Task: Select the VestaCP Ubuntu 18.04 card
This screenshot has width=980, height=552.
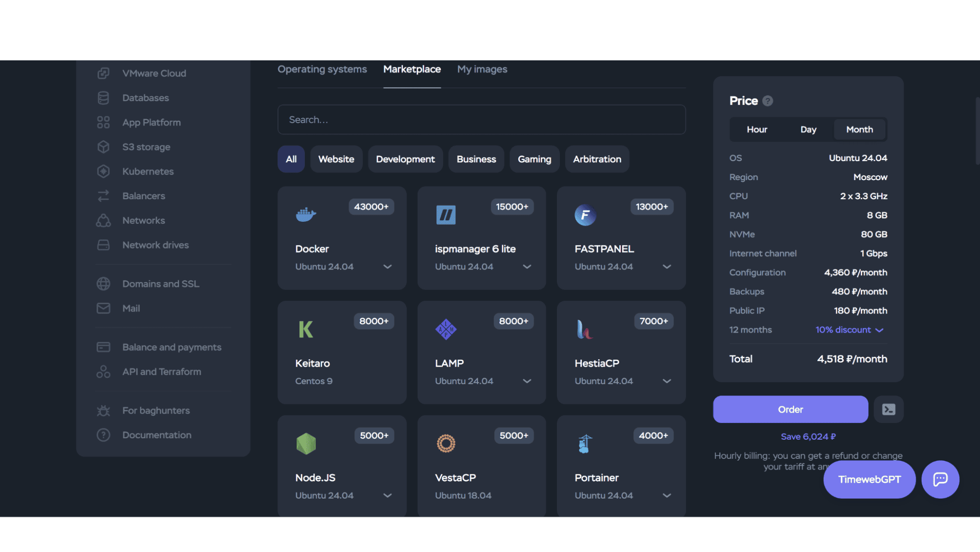Action: [481, 466]
